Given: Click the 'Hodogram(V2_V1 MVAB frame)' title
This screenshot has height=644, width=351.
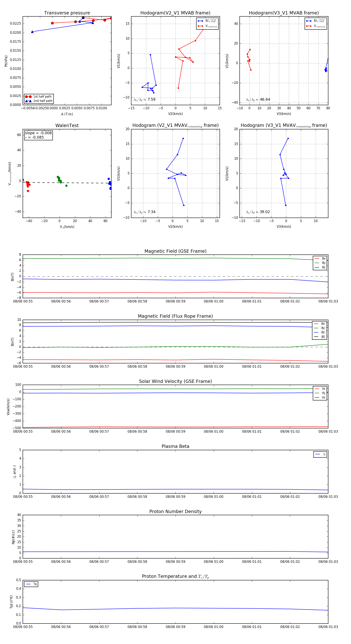Looking at the screenshot, I should pos(175,13).
